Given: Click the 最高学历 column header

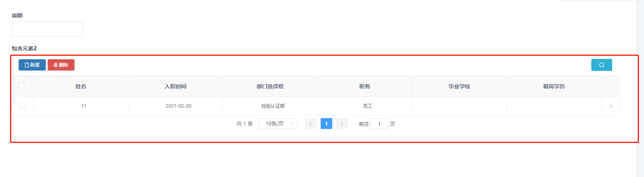Looking at the screenshot, I should tap(554, 86).
